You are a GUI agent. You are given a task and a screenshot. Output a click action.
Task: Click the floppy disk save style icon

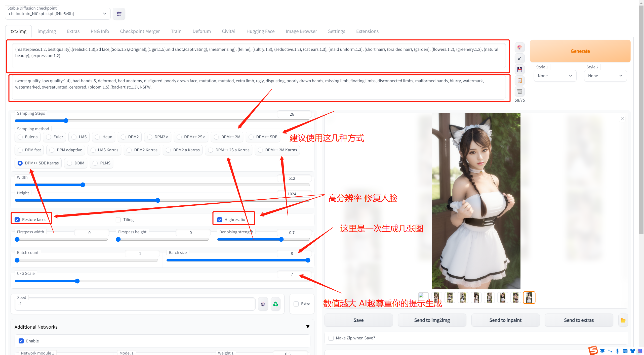coord(519,69)
